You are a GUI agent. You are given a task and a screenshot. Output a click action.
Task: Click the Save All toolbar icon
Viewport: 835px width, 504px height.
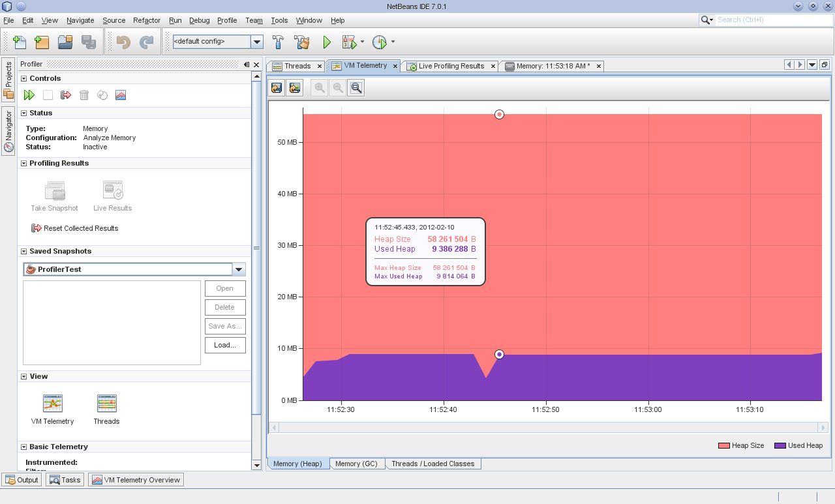click(x=89, y=42)
